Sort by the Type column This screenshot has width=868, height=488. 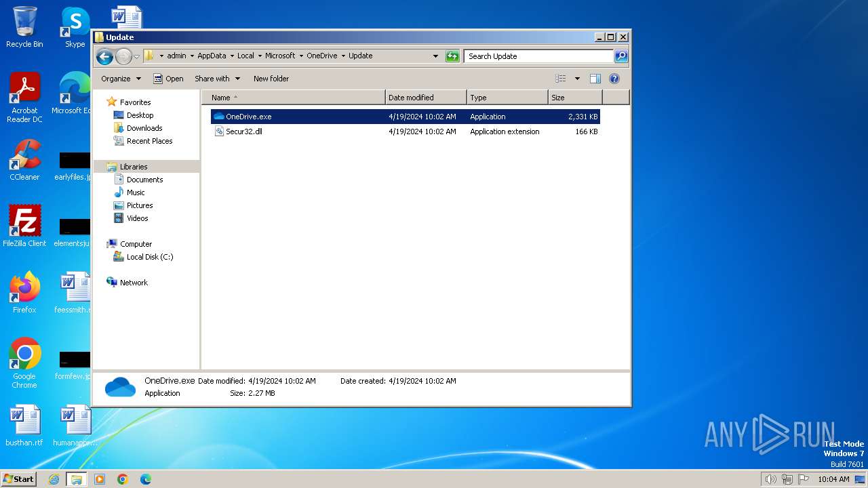pyautogui.click(x=507, y=98)
